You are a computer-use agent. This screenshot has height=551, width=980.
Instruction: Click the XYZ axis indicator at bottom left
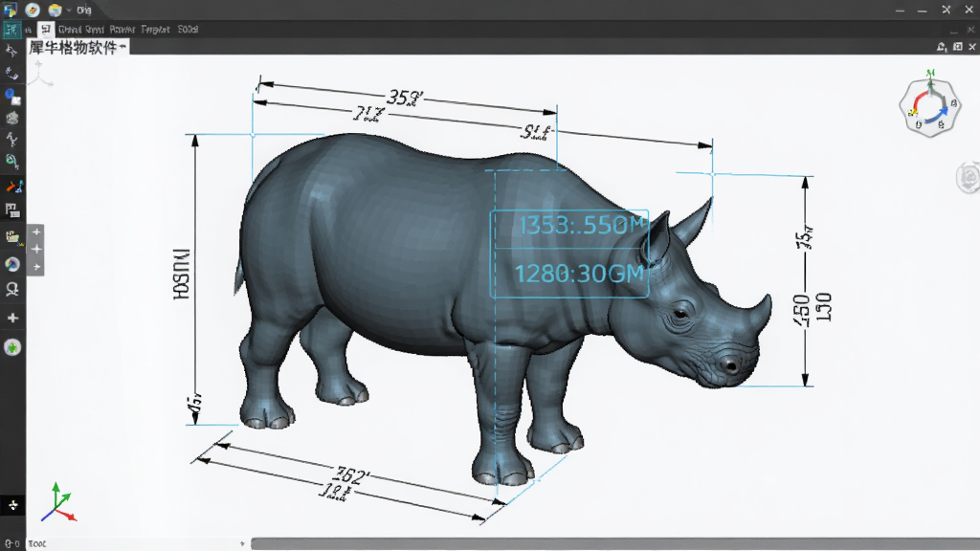tap(58, 502)
